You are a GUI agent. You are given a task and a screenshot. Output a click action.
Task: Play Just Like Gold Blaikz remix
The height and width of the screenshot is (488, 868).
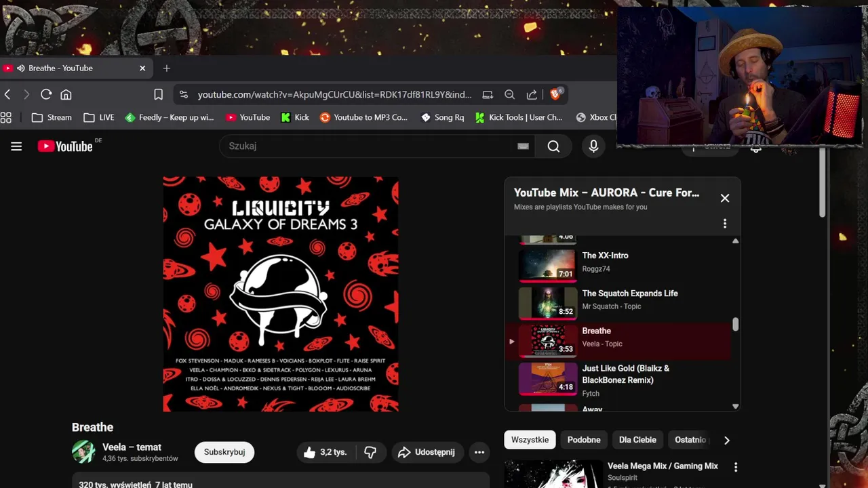pos(618,380)
